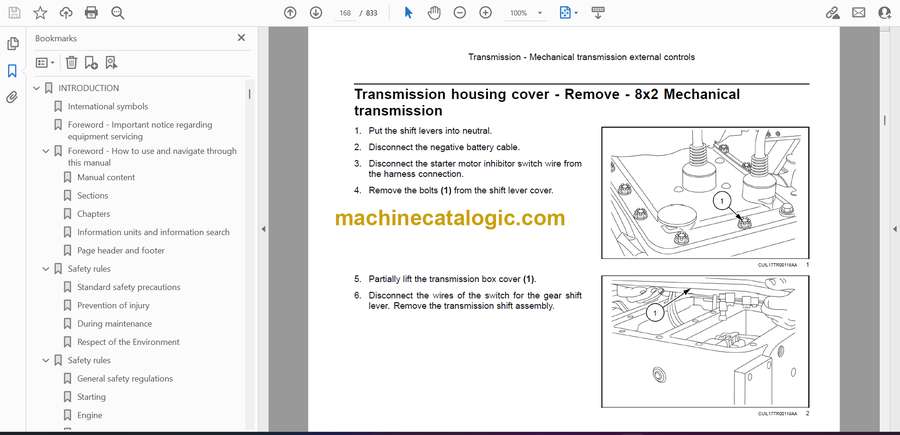Screen dimensions: 900x435
Task: Delete the selected bookmark trash icon
Action: [71, 63]
